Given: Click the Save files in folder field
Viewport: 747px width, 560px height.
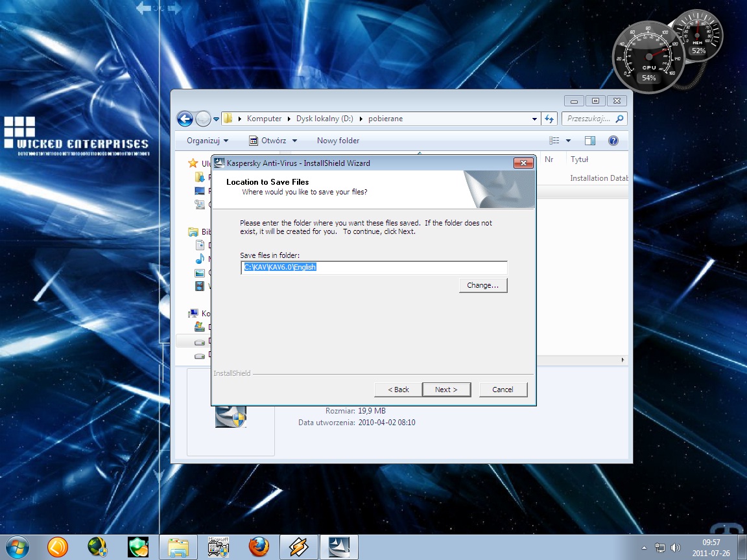Looking at the screenshot, I should point(374,267).
